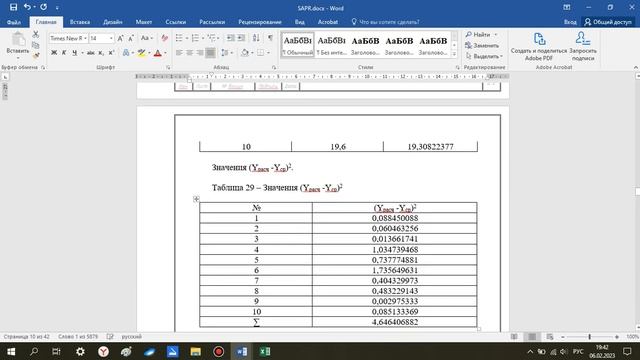This screenshot has height=360, width=640.
Task: Zoom in with the plus icon in status bar
Action: (x=617, y=337)
